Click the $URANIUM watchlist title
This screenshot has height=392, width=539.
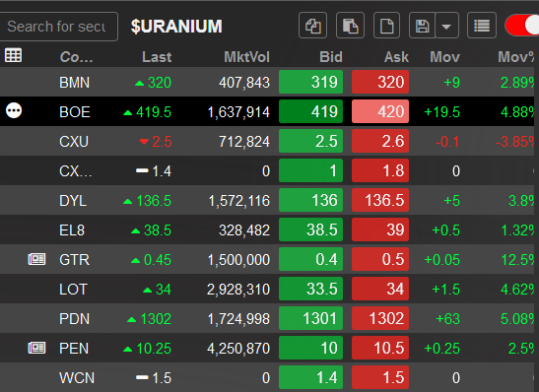tap(176, 27)
